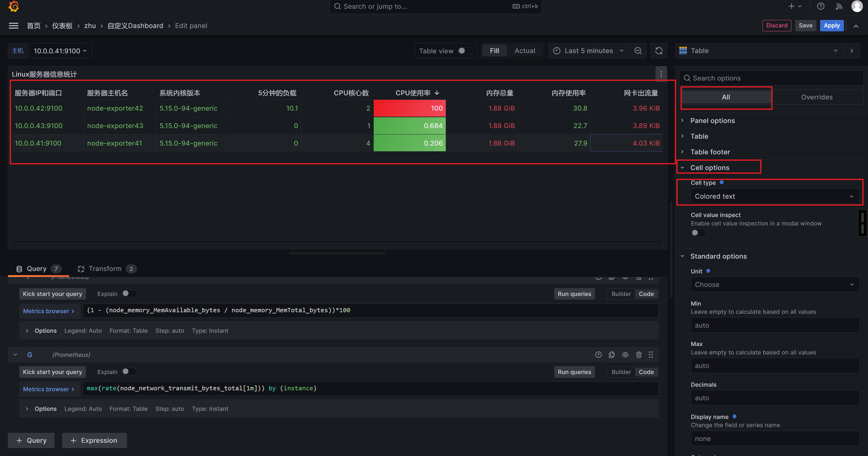Viewport: 868px width, 456px height.
Task: Click the search magnifier in top bar
Action: (337, 6)
